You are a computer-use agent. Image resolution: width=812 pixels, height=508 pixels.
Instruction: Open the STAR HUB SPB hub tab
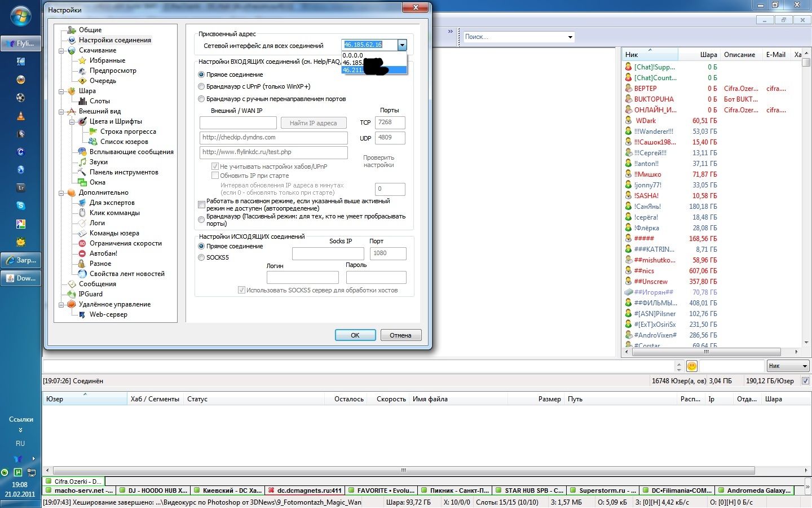click(530, 491)
